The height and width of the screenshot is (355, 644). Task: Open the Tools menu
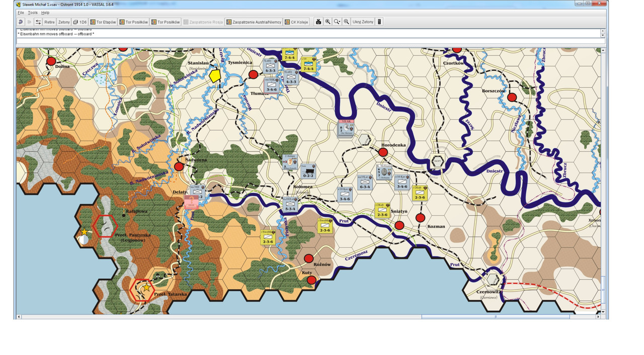(33, 13)
